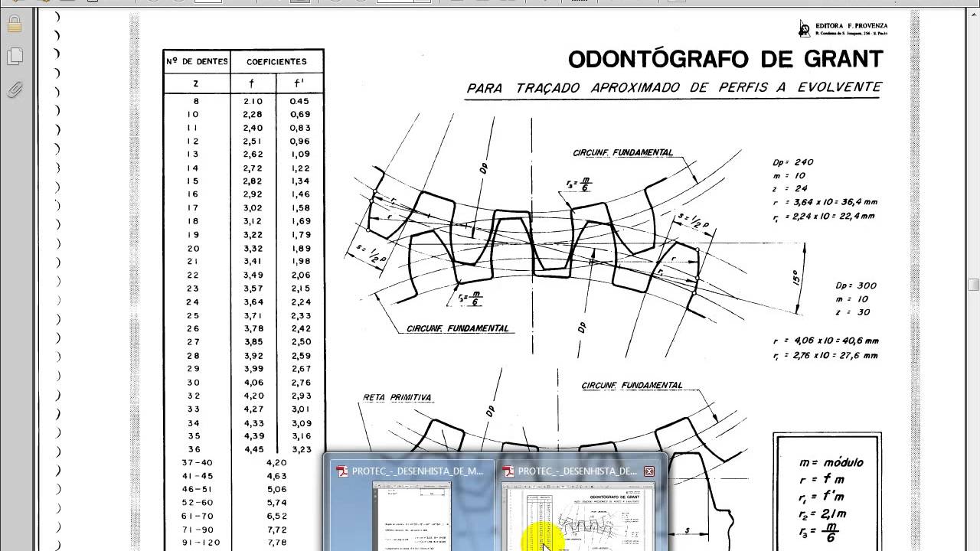The height and width of the screenshot is (551, 980).
Task: Click PDF icon of PROTEC_-_DESENHISTA_DE_M... preview
Action: (x=343, y=471)
